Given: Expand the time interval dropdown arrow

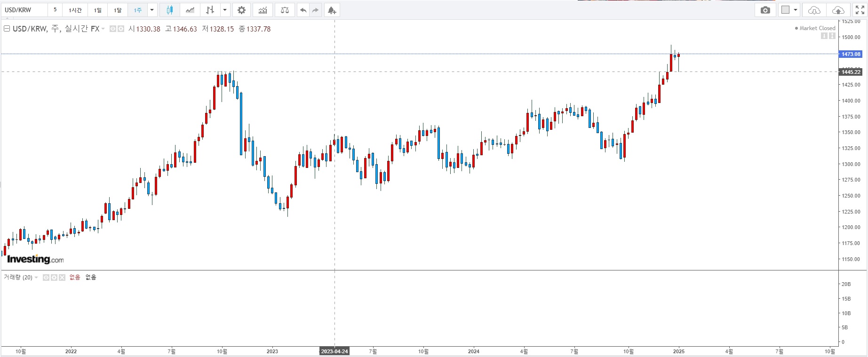Looking at the screenshot, I should click(x=152, y=10).
